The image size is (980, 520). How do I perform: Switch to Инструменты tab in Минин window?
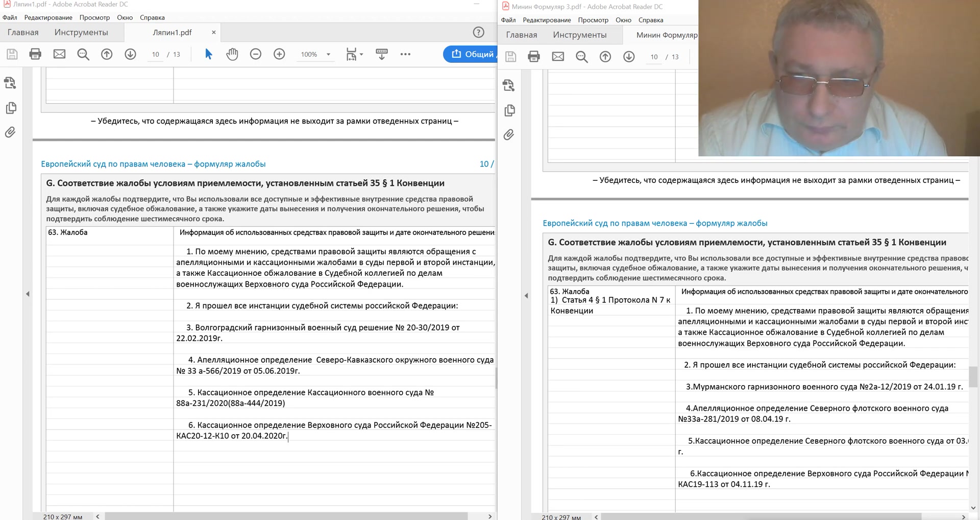(x=580, y=35)
